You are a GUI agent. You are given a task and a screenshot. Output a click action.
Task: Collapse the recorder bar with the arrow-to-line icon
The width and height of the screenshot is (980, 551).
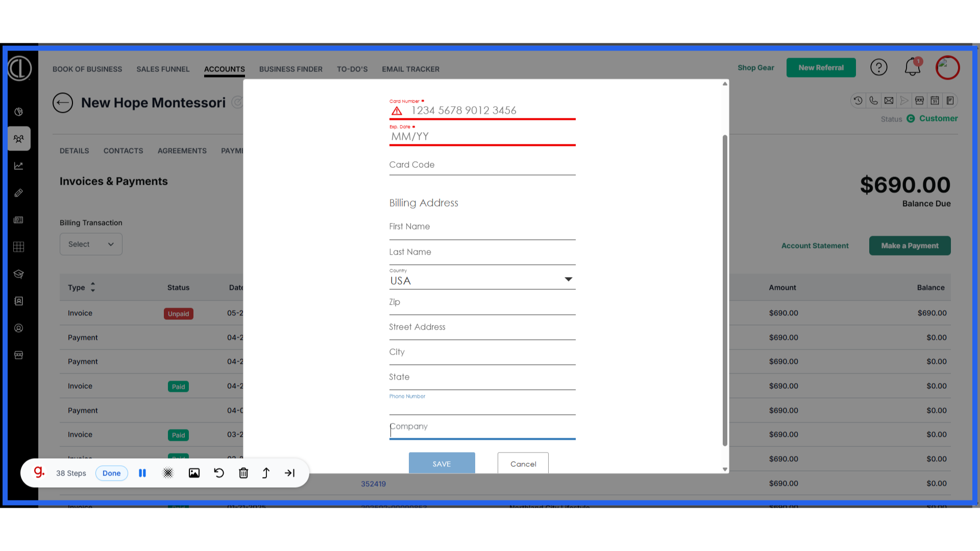[x=289, y=473]
